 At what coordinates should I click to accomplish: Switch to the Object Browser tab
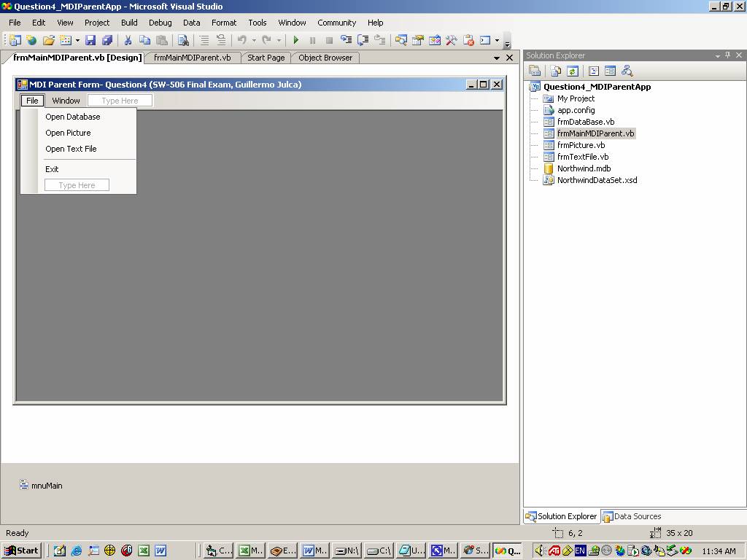point(325,58)
